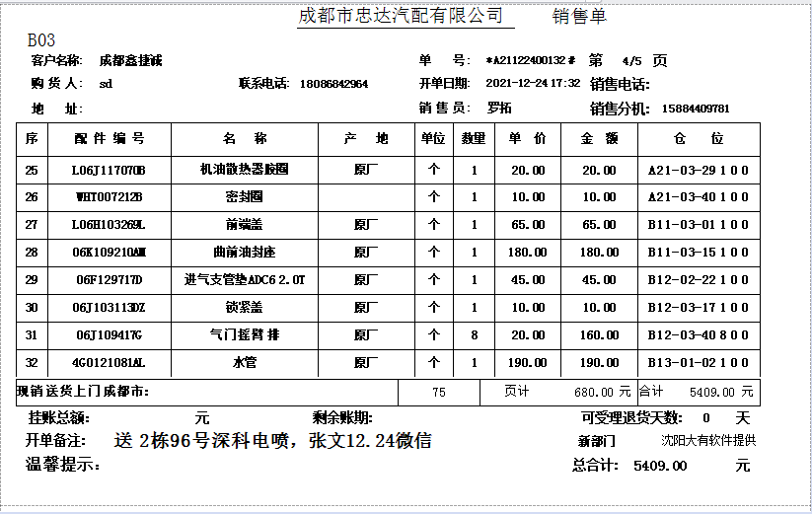Click the grand total 5409.00 at bottom

(659, 465)
